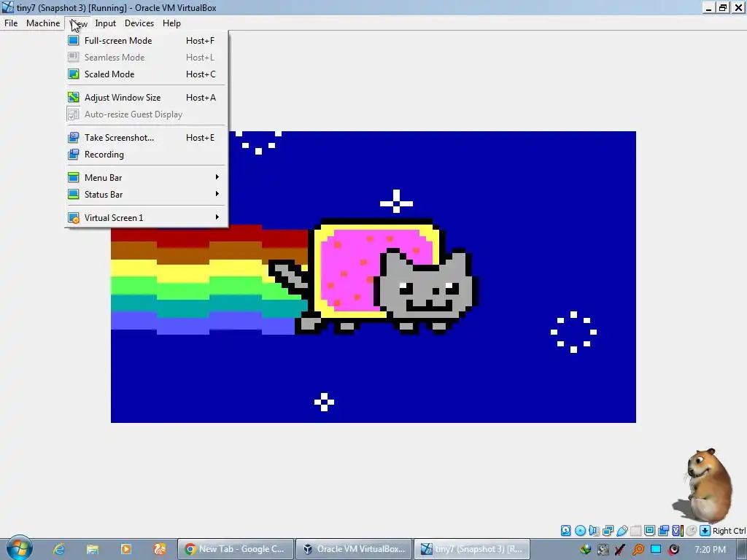The width and height of the screenshot is (747, 560).
Task: Click the cyan monitor tray icon
Action: (656, 550)
